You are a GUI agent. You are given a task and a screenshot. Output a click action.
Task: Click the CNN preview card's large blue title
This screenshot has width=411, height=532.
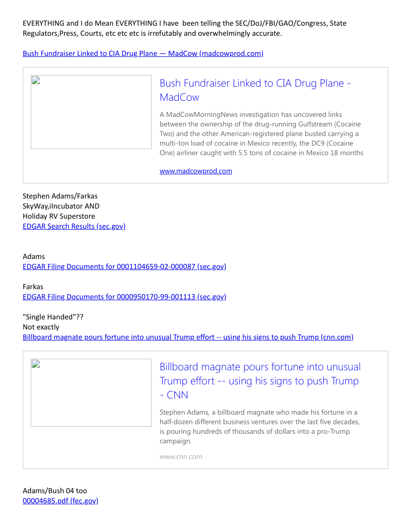tap(260, 381)
